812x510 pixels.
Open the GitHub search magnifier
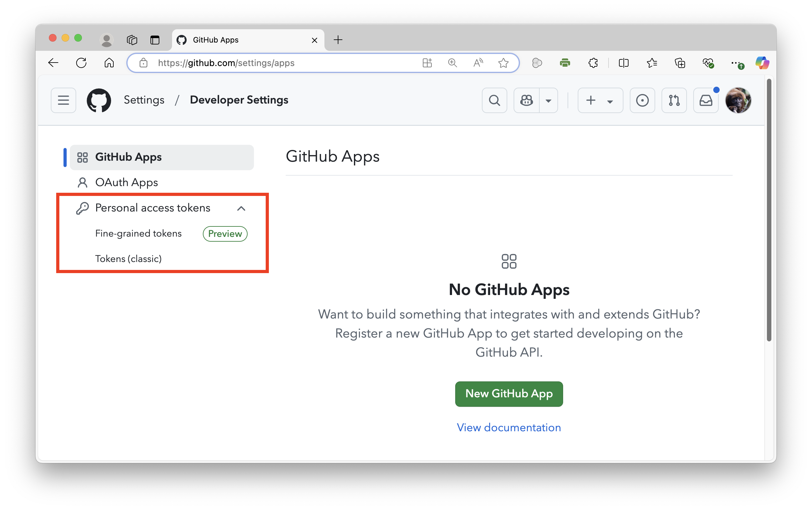(494, 100)
